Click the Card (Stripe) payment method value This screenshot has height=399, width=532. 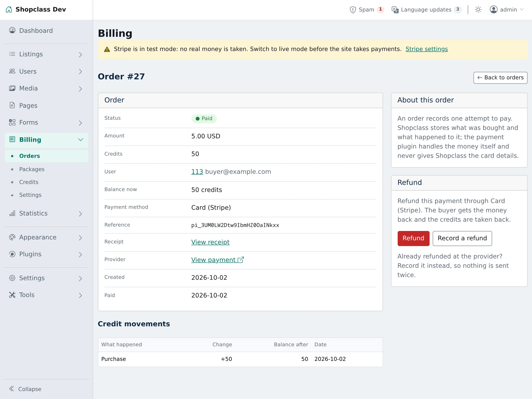(211, 207)
